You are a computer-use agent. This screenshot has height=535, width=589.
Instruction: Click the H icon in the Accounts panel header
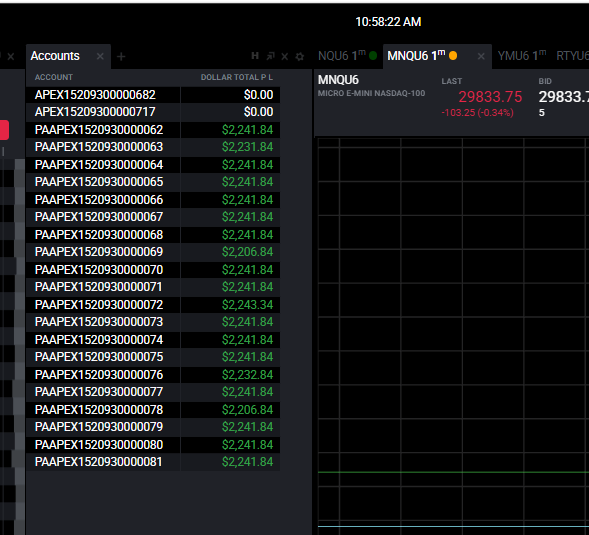tap(255, 56)
